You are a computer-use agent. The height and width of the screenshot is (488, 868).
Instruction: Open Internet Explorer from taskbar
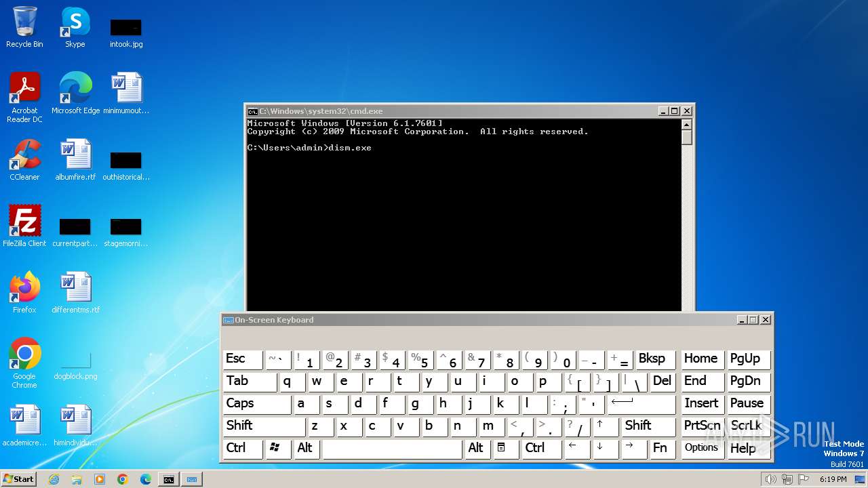pyautogui.click(x=54, y=479)
